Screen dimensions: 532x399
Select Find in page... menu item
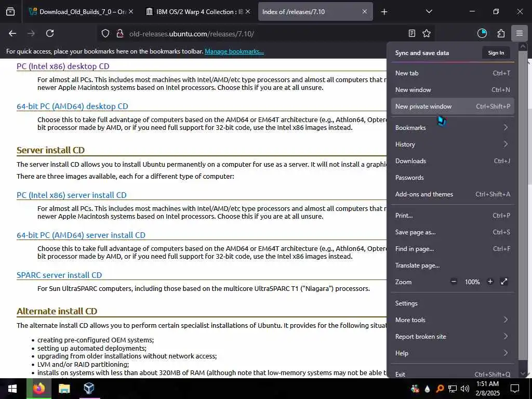click(x=453, y=249)
